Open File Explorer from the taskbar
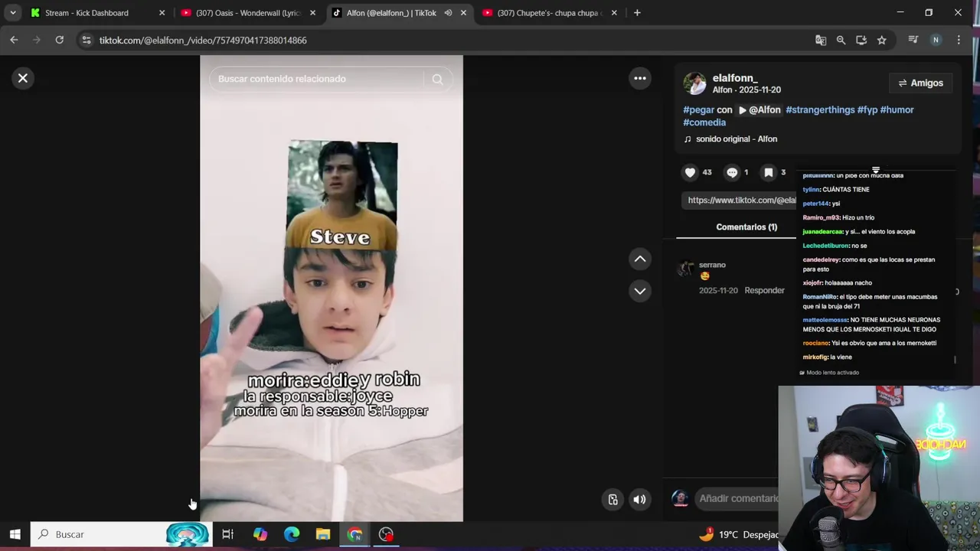 [x=323, y=534]
